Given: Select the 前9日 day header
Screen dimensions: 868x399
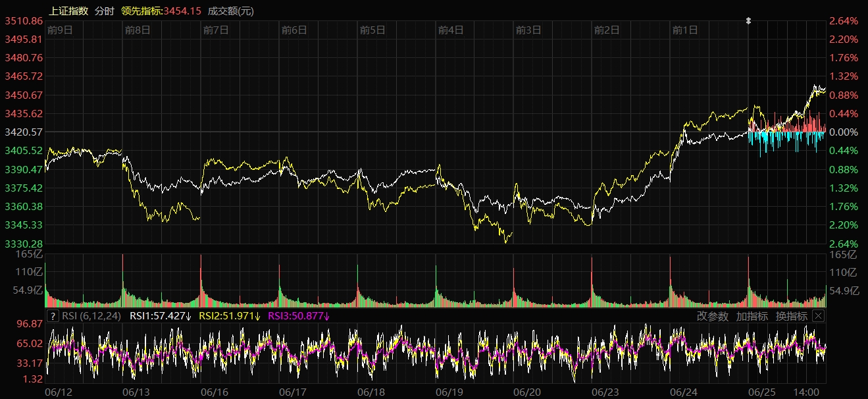Looking at the screenshot, I should 59,30.
